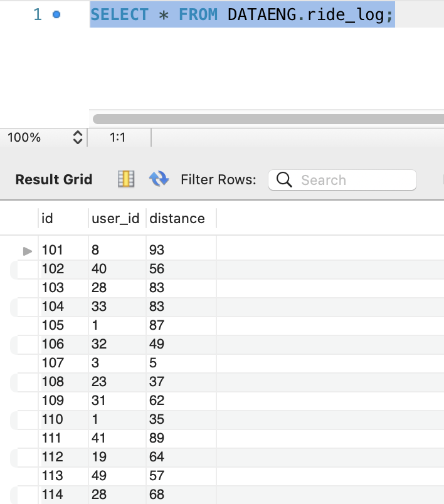Select the cell with id 107

[x=53, y=363]
